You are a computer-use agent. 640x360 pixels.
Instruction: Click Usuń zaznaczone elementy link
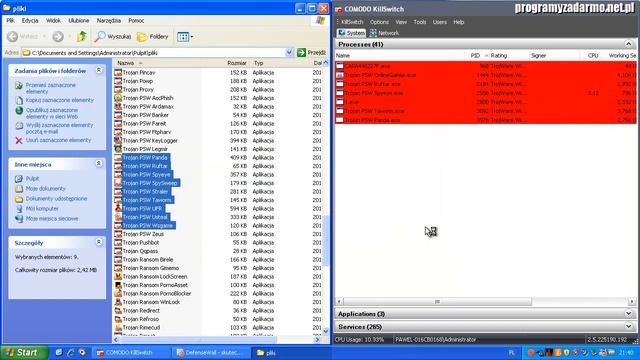pyautogui.click(x=58, y=140)
